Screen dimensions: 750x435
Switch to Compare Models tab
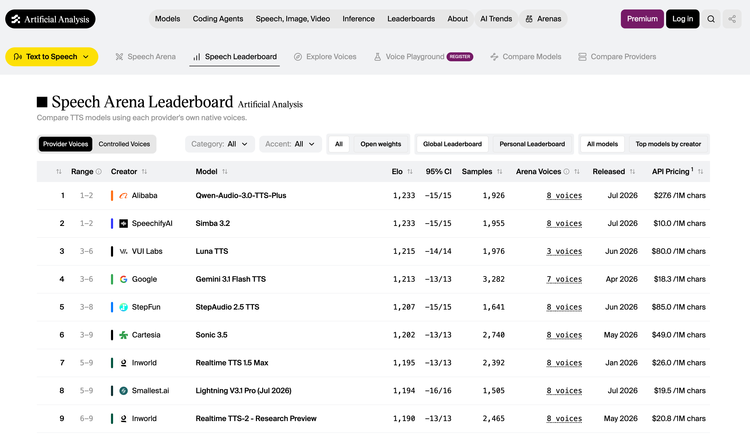526,56
